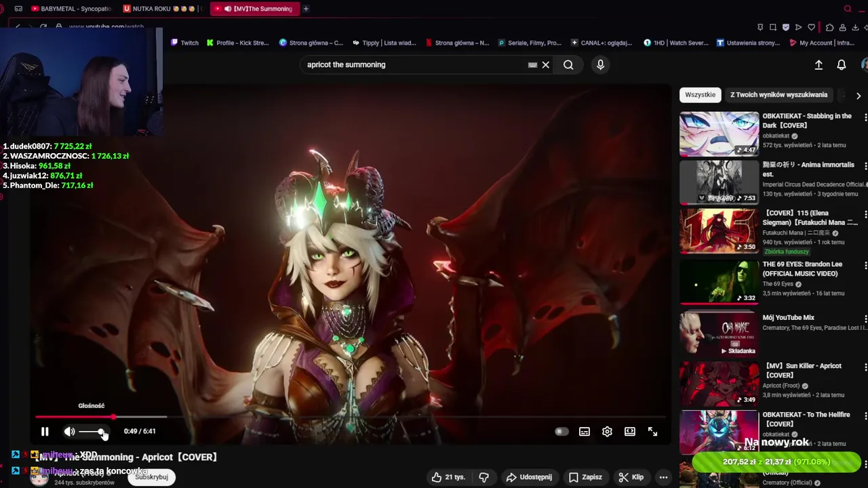Switch to BABYMETAL Syncopation browser tab
This screenshot has width=868, height=488.
coord(71,9)
